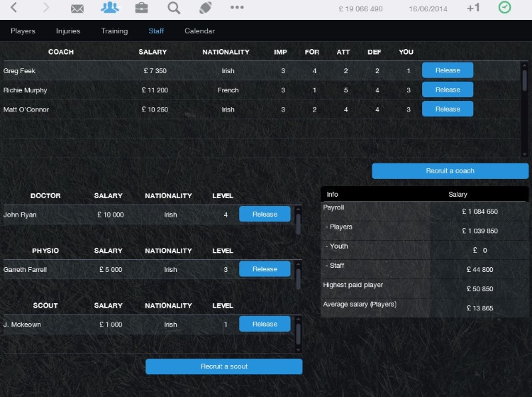
Task: Select the Staff tab
Action: [x=156, y=31]
